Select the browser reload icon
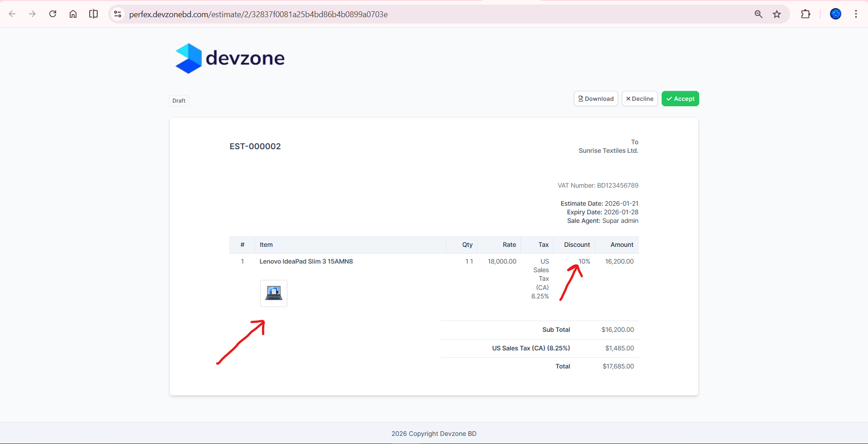Viewport: 868px width, 444px height. [52, 14]
